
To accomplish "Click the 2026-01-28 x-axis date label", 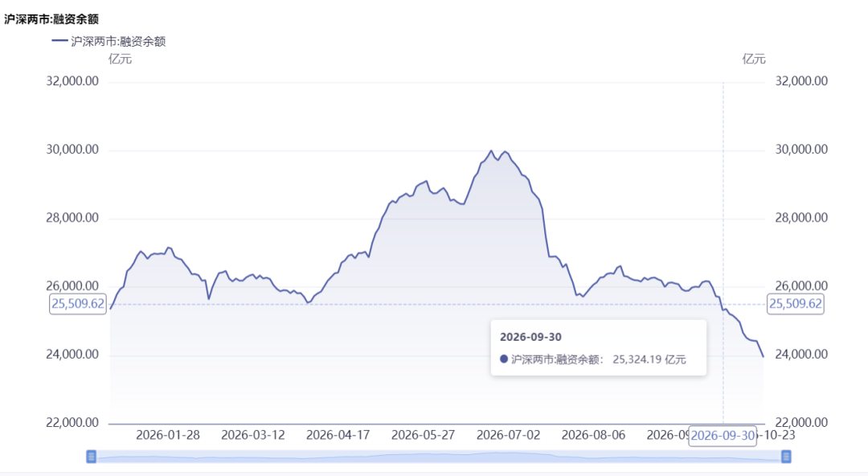I will [168, 435].
